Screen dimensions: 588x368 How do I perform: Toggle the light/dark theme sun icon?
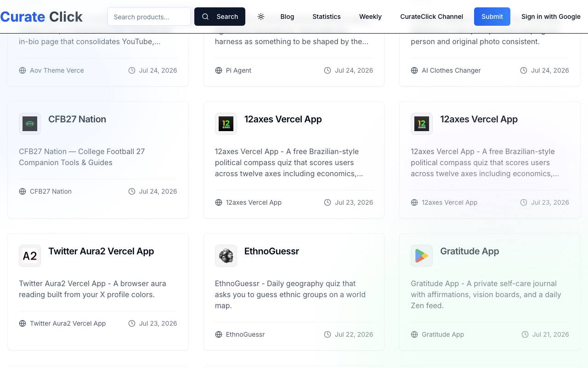261,17
